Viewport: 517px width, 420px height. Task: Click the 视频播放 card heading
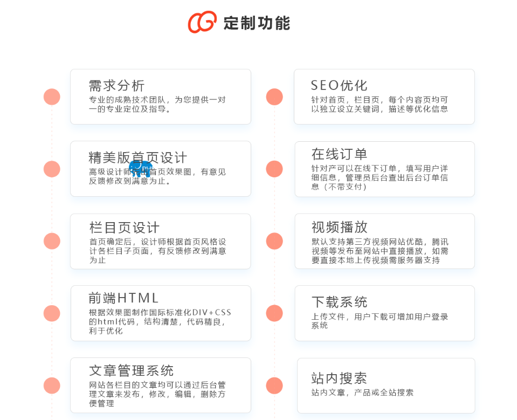pyautogui.click(x=340, y=227)
